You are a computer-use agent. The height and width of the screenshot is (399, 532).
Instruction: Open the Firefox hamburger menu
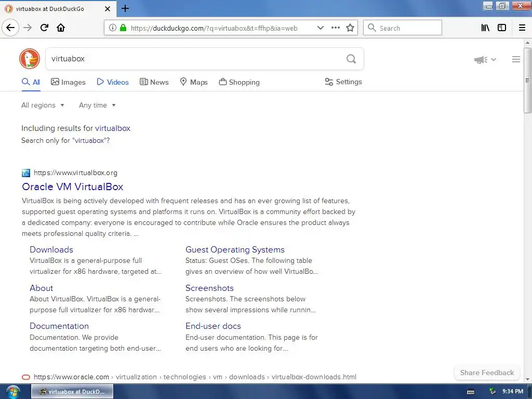(x=522, y=28)
